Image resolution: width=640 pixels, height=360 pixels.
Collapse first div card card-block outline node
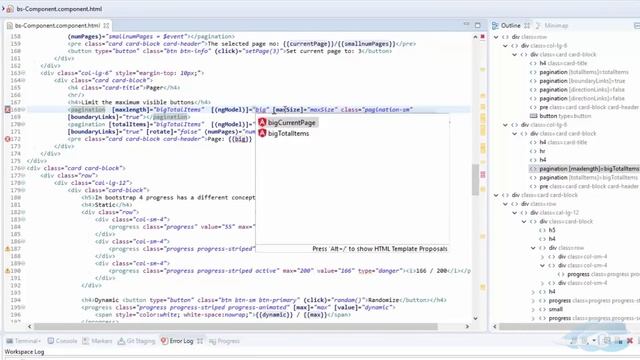[x=515, y=54]
